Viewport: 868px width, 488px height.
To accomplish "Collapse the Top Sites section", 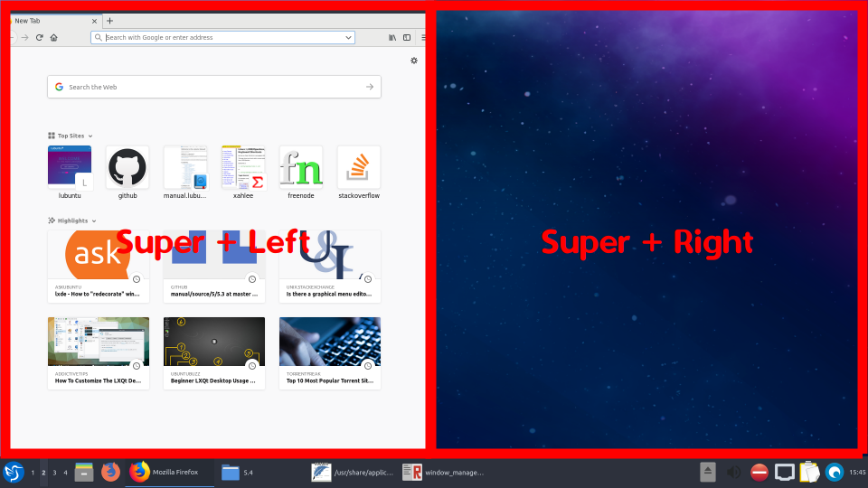I will coord(90,136).
